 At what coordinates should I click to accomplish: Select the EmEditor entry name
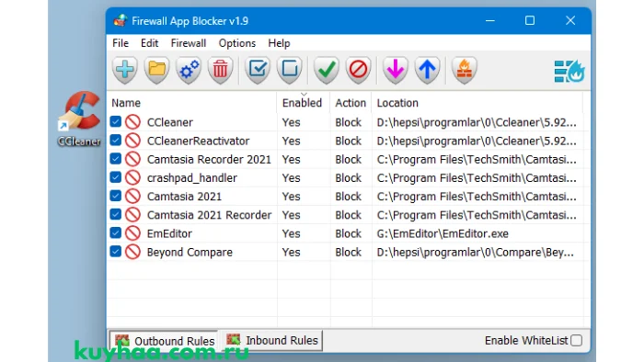coord(169,233)
